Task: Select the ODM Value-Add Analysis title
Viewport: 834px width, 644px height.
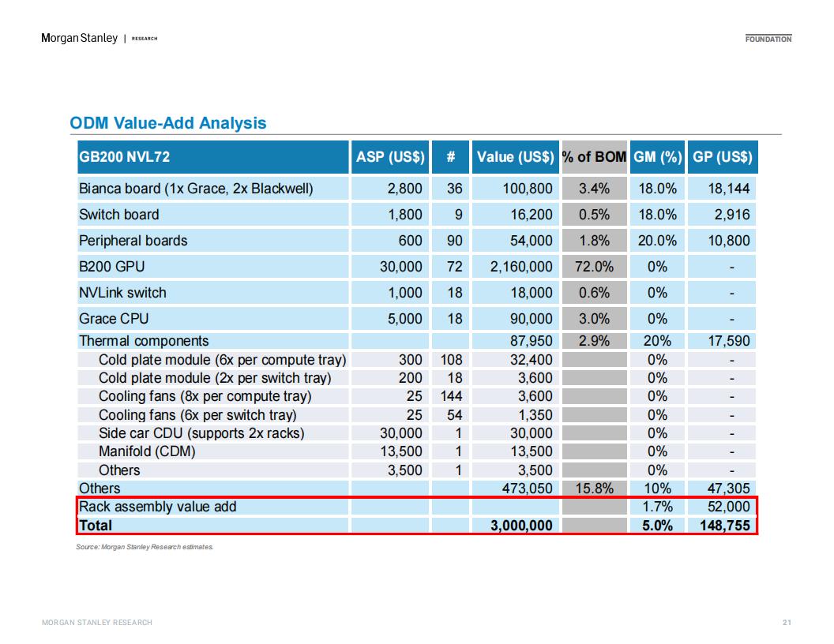Action: [168, 123]
